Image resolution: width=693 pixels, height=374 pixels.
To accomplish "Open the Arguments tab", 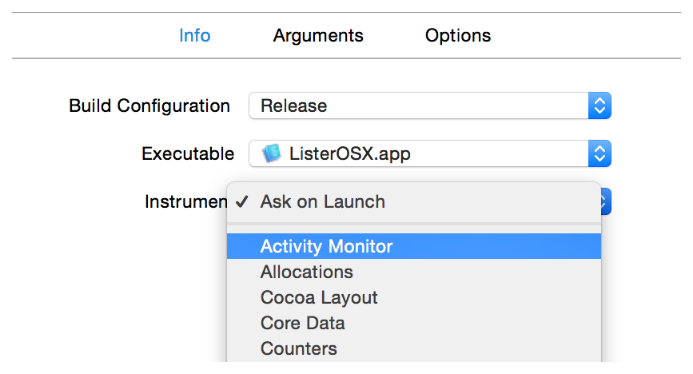I will [318, 35].
